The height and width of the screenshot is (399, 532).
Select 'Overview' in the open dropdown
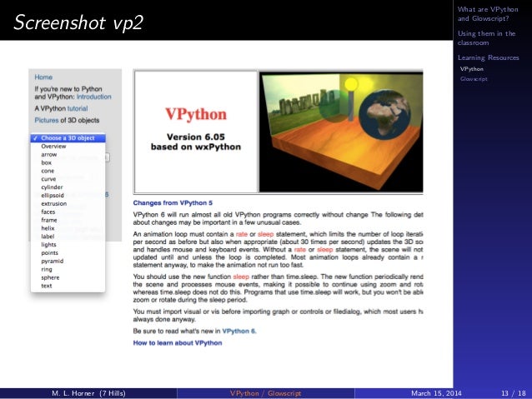68,147
